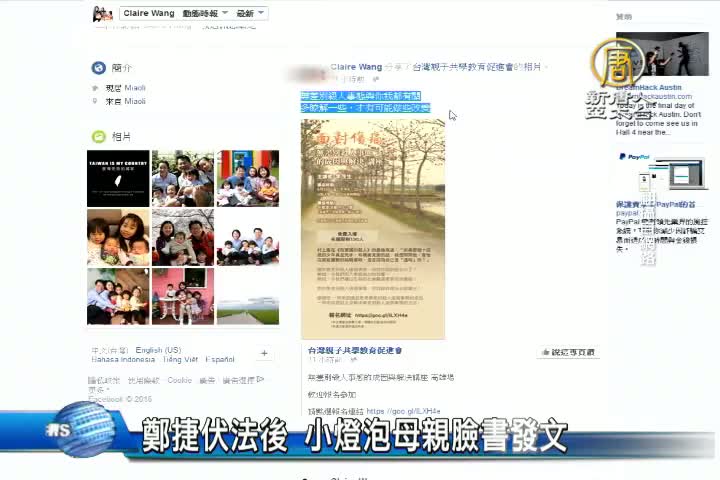Expand the 最新 dropdown menu
The height and width of the screenshot is (480, 720).
pyautogui.click(x=251, y=14)
